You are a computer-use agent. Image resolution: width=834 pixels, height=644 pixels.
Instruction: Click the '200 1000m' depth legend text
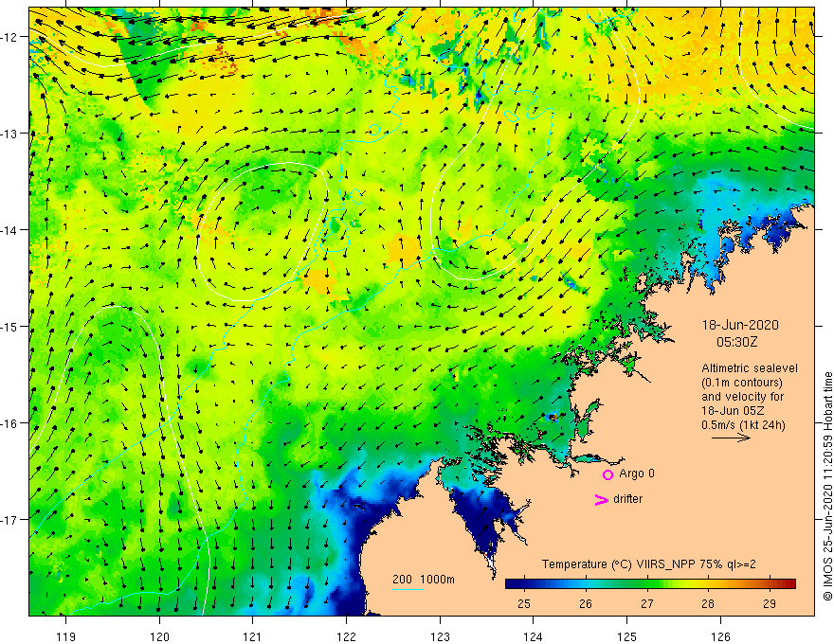(424, 580)
